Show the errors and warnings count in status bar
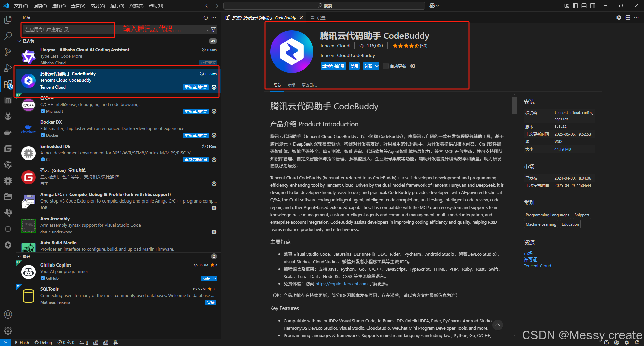 (66, 342)
